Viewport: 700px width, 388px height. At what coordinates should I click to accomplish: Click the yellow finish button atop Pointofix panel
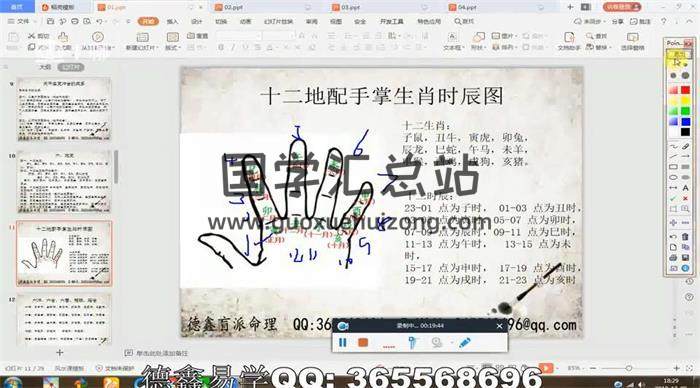(x=679, y=54)
